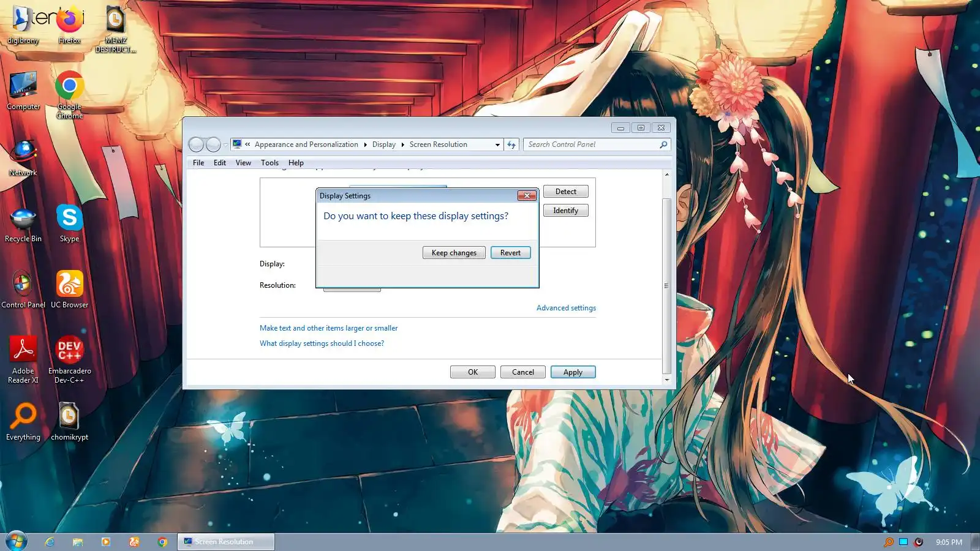
Task: Close the Display Settings dialog
Action: tap(527, 195)
